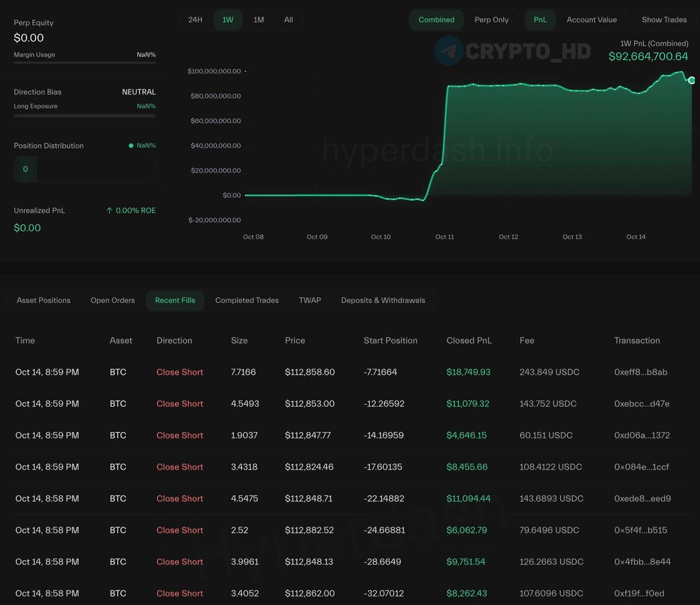Click the Time column header
Screen dimensions: 700x605
pos(25,341)
